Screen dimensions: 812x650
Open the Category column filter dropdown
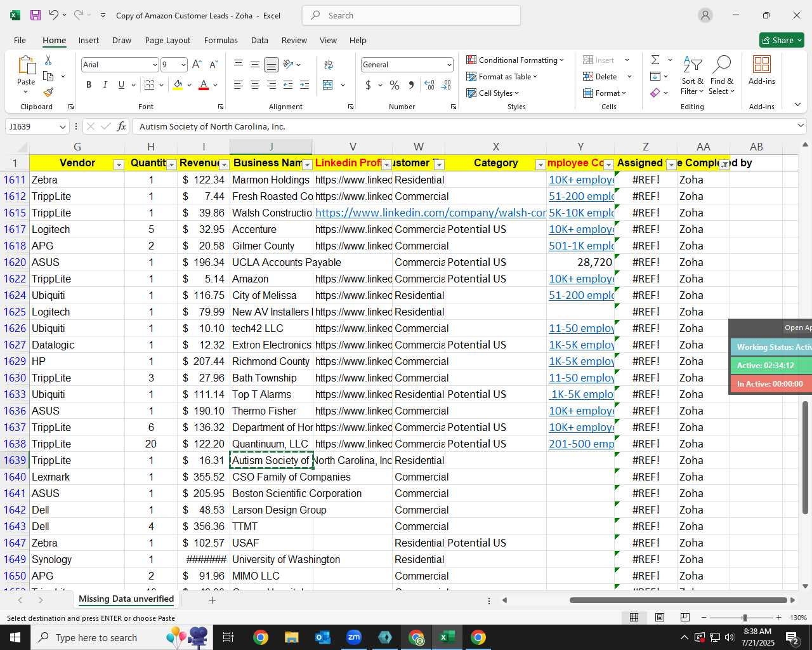pos(540,165)
